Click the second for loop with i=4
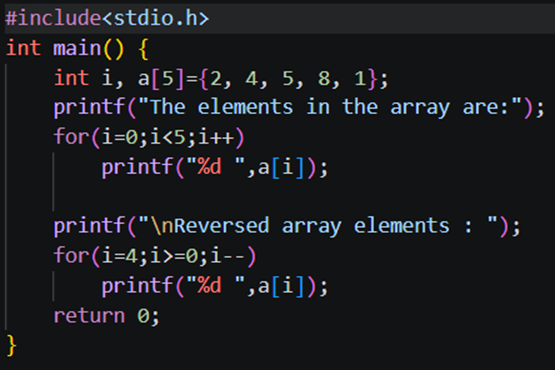Viewport: 555px width, 370px height. pos(155,256)
